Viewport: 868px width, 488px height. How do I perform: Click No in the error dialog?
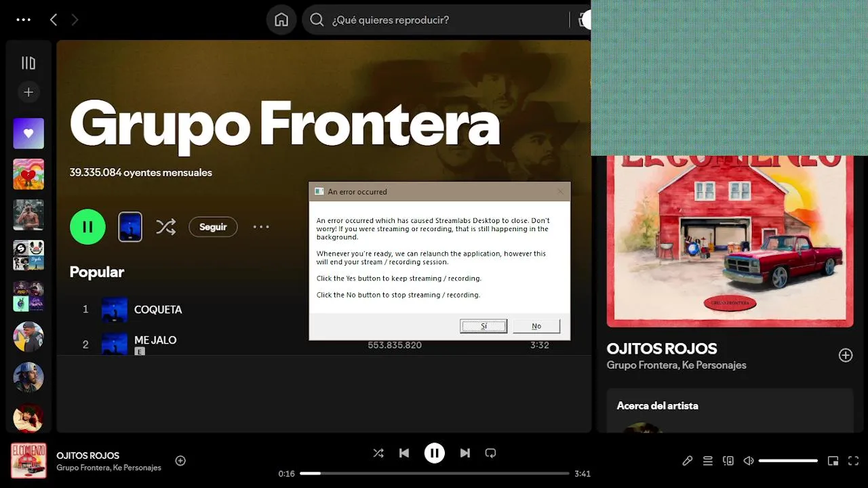click(536, 326)
